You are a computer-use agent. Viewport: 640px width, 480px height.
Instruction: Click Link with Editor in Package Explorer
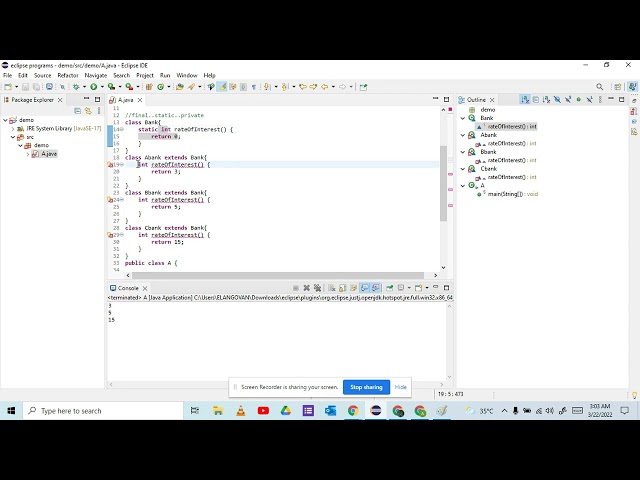coord(88,111)
